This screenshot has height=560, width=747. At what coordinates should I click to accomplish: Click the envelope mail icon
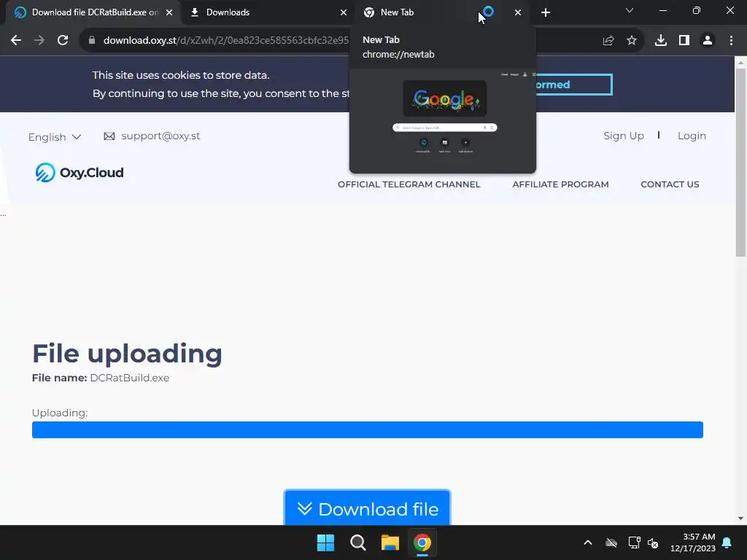[x=109, y=136]
